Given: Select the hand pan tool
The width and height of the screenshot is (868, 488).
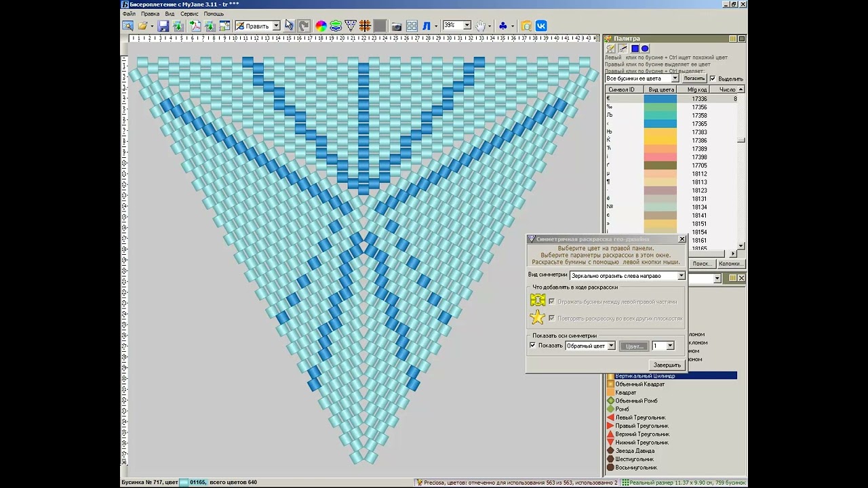Looking at the screenshot, I should click(x=480, y=26).
